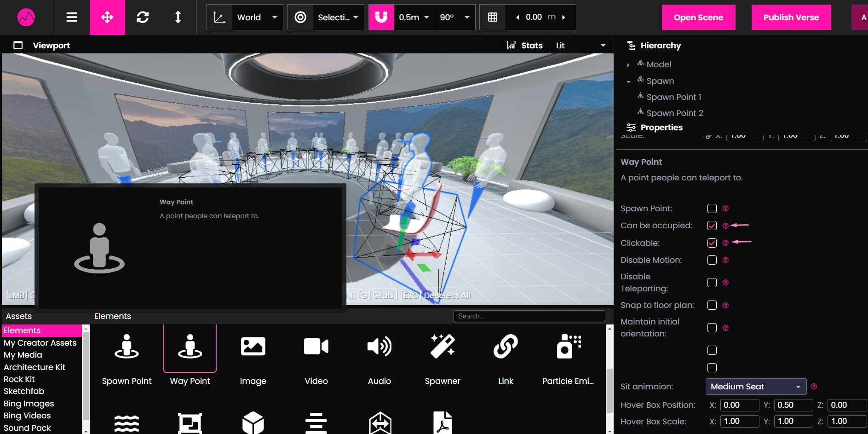Open Sketchfab category
The height and width of the screenshot is (434, 868).
[24, 391]
